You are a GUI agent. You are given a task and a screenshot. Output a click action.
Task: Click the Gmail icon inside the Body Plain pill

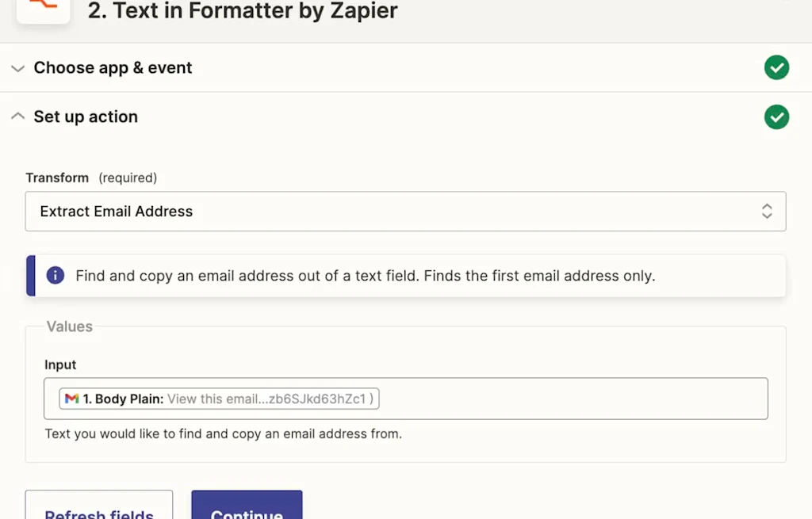coord(72,399)
